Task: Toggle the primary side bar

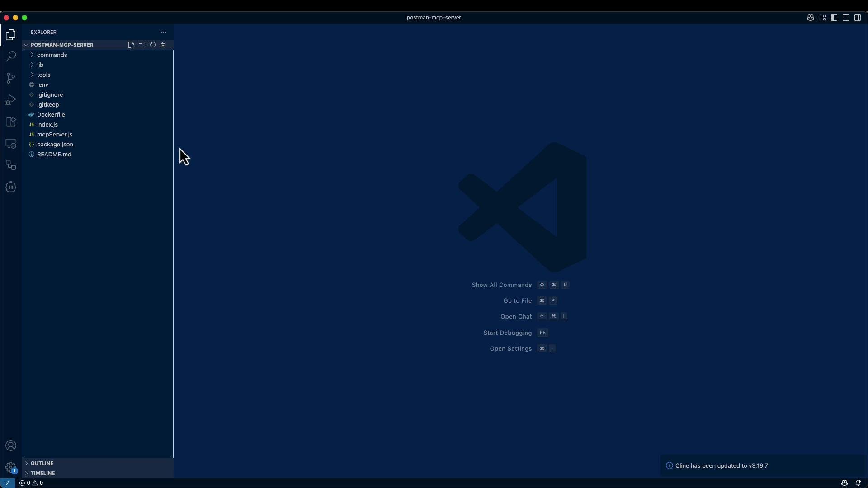Action: pyautogui.click(x=834, y=18)
